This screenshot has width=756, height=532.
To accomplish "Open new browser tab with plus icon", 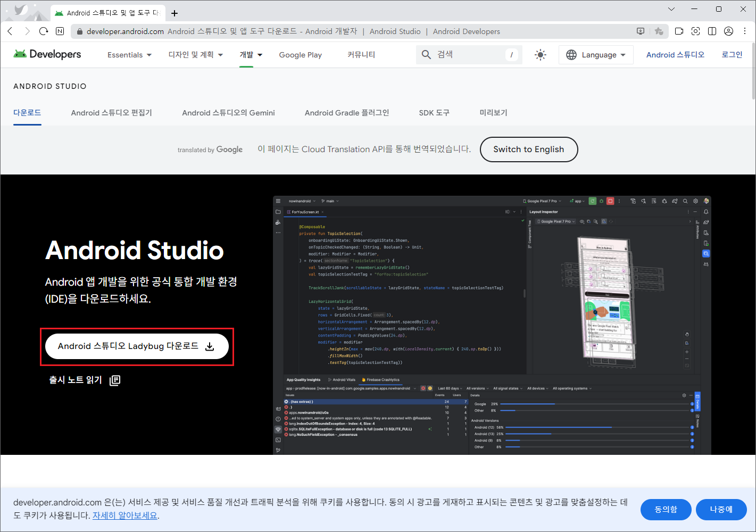I will pos(175,13).
